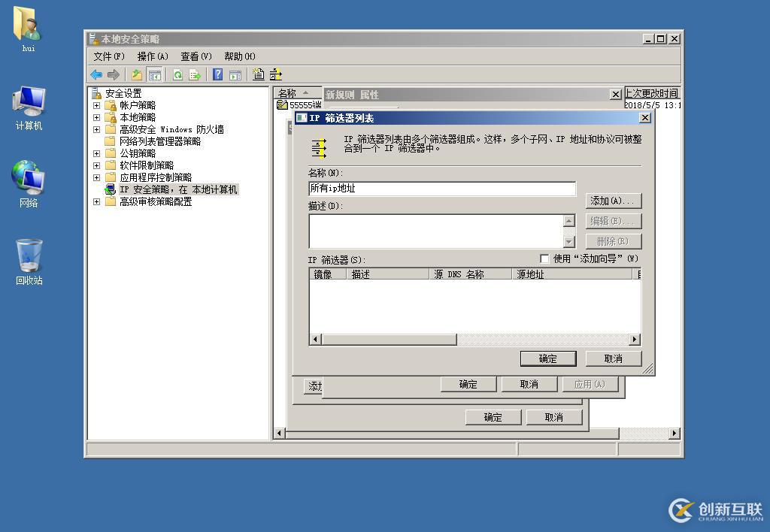Expand the 本地策略 tree node
Image resolution: width=770 pixels, height=532 pixels.
[97, 117]
